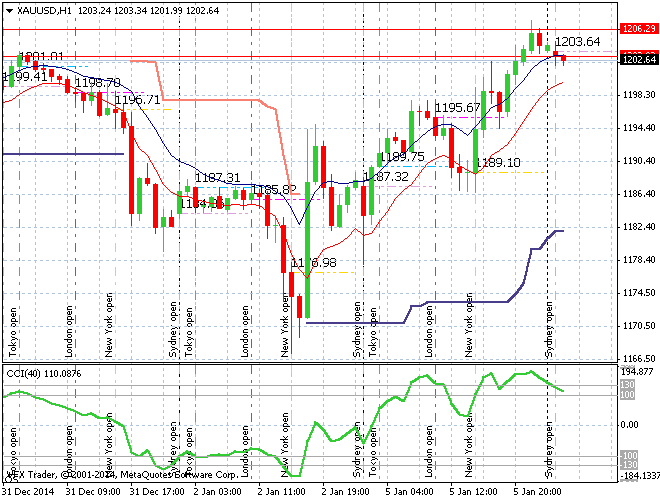This screenshot has width=660, height=500.
Task: Select the 1189.75 price annotation
Action: coord(402,157)
